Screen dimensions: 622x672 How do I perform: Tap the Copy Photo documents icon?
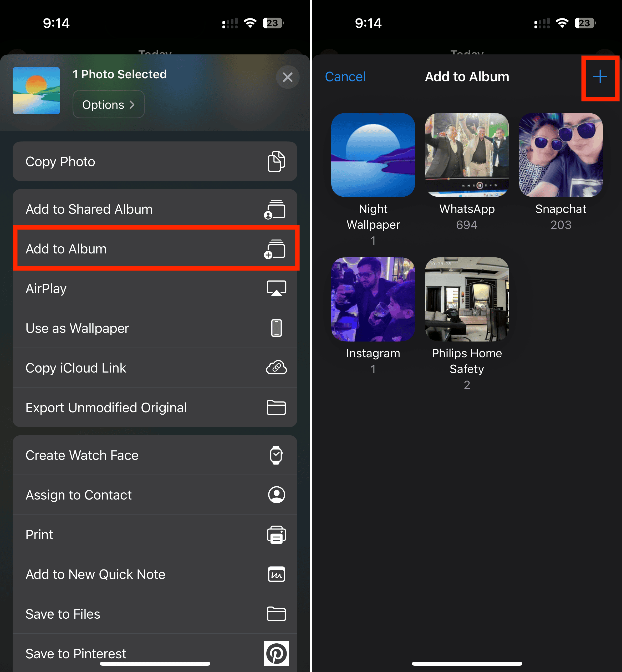tap(276, 162)
